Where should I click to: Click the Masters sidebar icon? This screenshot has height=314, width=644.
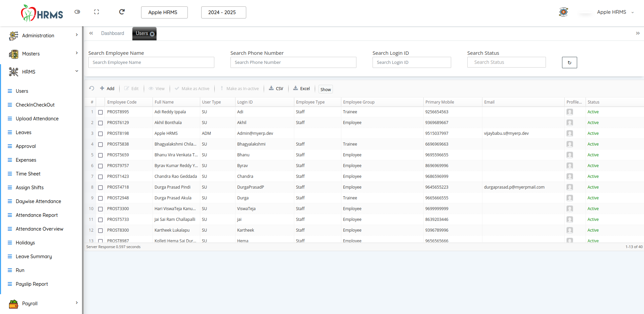(13, 54)
